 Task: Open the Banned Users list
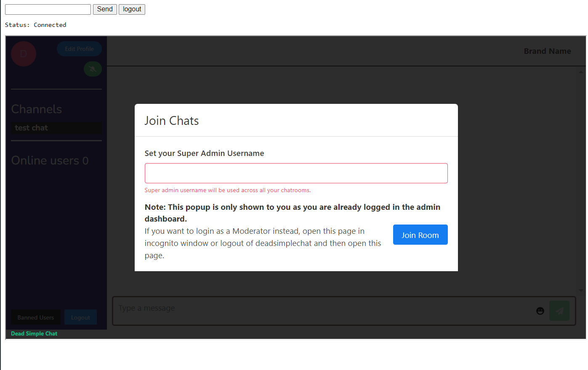click(x=35, y=317)
